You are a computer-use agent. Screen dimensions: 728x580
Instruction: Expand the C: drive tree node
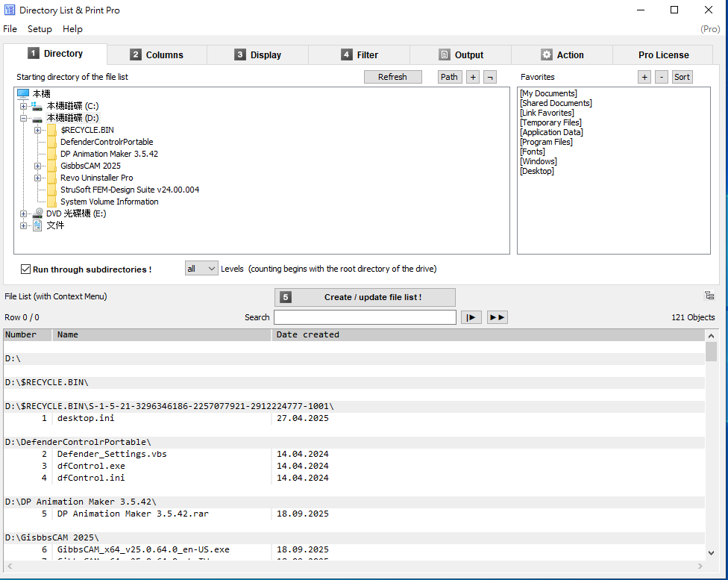click(x=23, y=107)
